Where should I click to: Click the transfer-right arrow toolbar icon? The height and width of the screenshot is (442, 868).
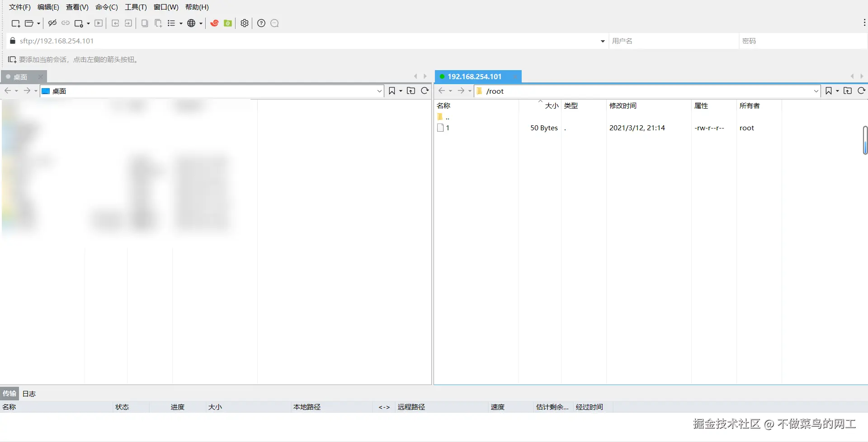pos(128,23)
